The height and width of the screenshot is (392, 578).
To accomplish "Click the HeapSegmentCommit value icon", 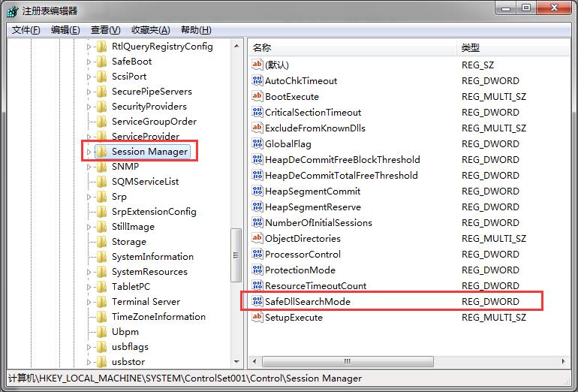I will pos(257,191).
